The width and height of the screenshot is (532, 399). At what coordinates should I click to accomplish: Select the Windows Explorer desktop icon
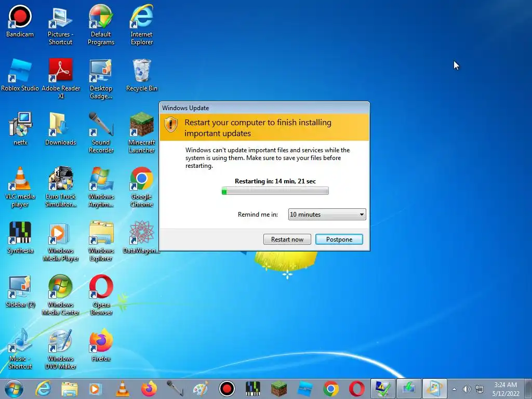point(101,241)
